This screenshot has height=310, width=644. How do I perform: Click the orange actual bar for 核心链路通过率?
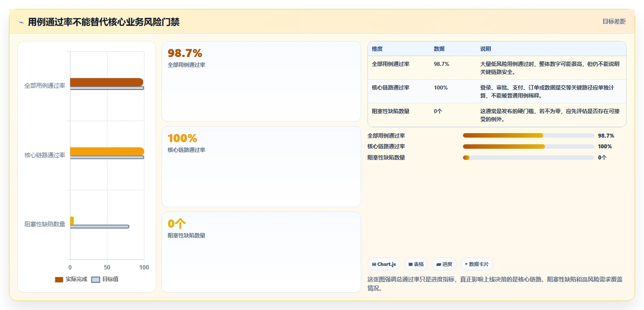click(107, 151)
